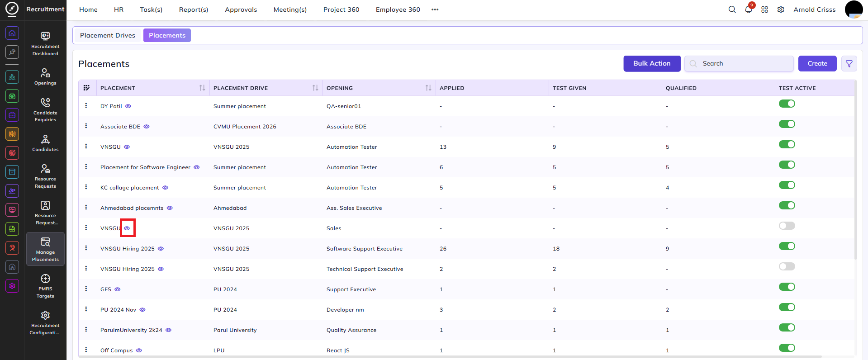The height and width of the screenshot is (360, 868).
Task: Click the Bulk Action button
Action: (652, 64)
